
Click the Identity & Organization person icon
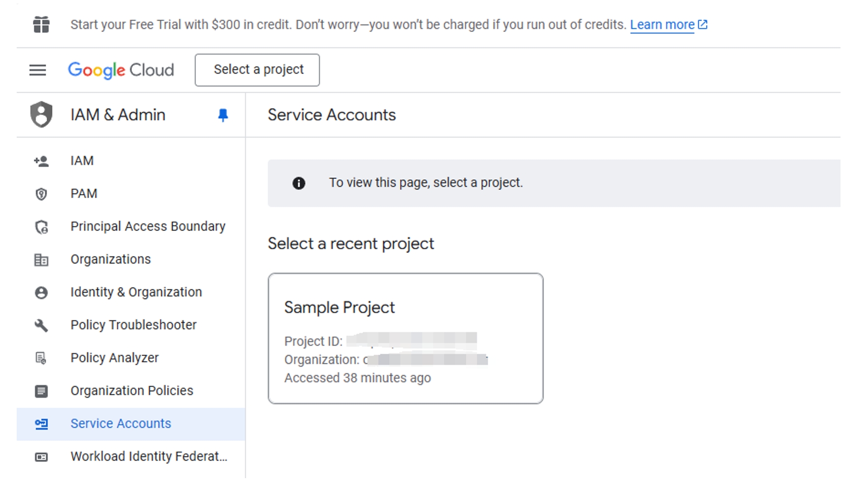click(41, 293)
